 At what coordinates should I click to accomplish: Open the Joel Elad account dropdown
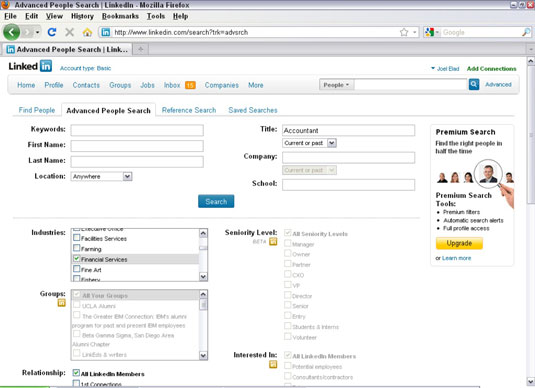click(445, 69)
